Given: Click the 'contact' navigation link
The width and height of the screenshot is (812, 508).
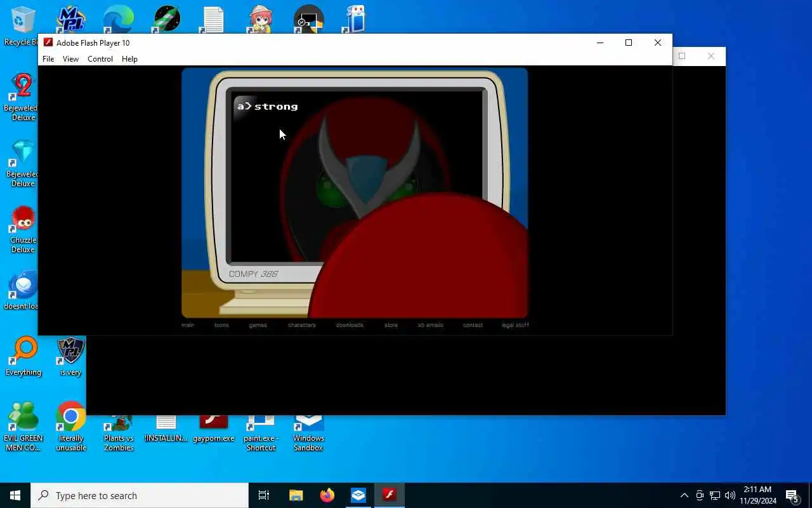Looking at the screenshot, I should pyautogui.click(x=473, y=325).
